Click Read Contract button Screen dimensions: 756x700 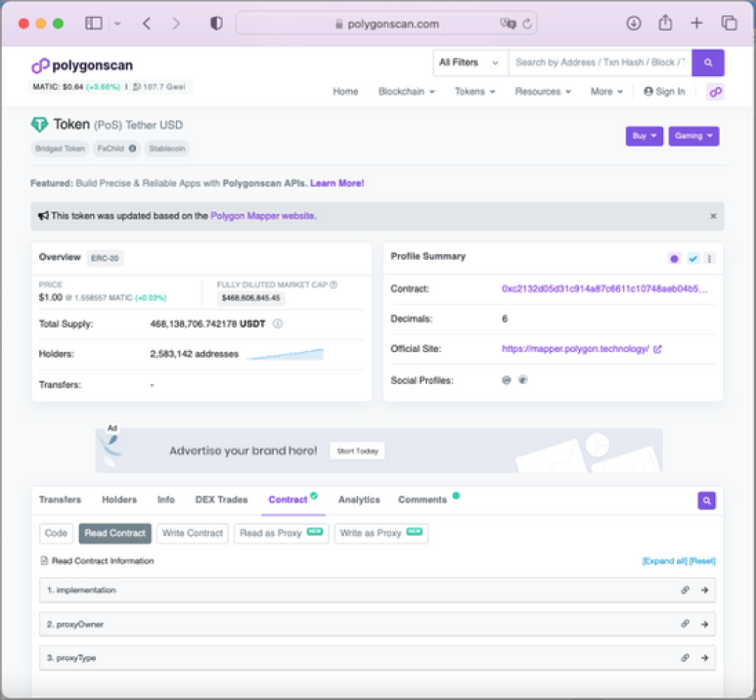[114, 533]
